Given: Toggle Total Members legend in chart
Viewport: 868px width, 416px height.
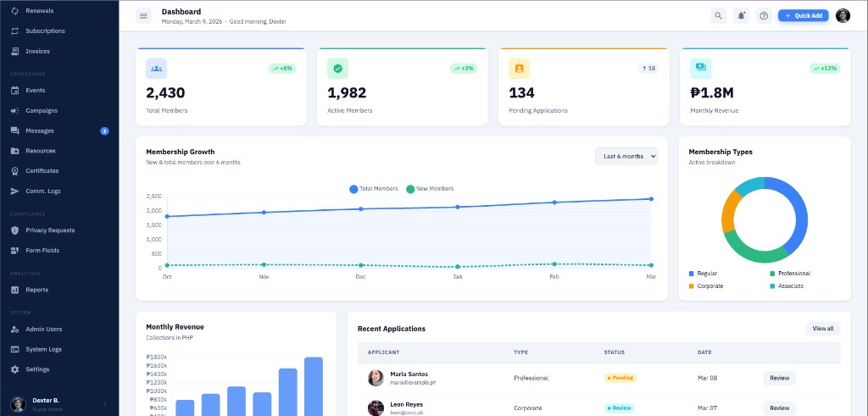Looking at the screenshot, I should click(x=374, y=189).
